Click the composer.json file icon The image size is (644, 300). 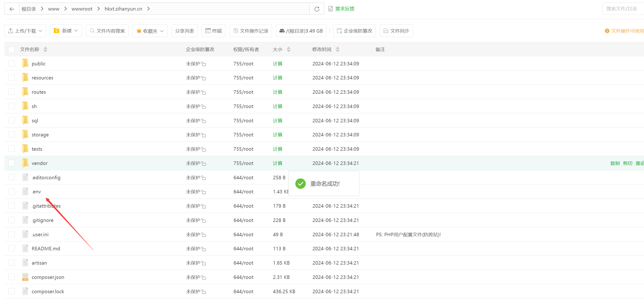(x=25, y=277)
